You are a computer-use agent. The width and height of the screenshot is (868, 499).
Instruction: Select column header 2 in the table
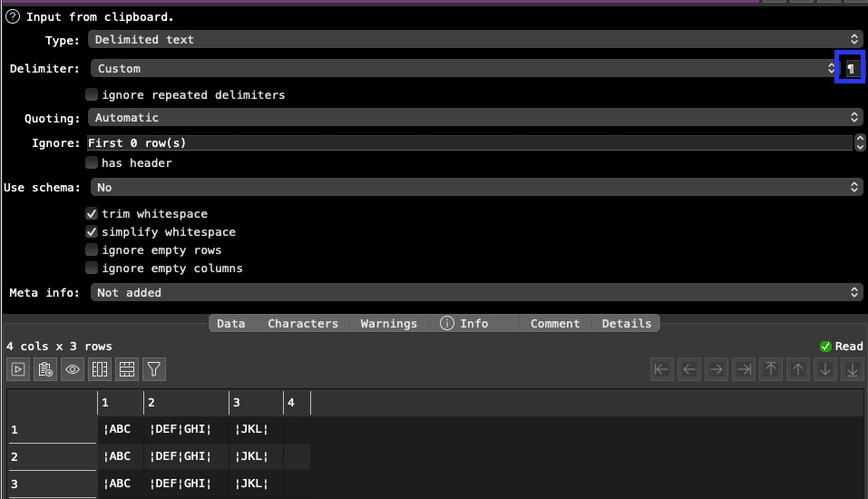[185, 402]
